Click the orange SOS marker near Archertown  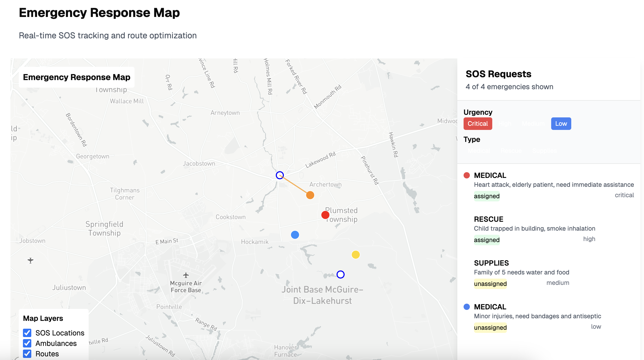pos(310,195)
